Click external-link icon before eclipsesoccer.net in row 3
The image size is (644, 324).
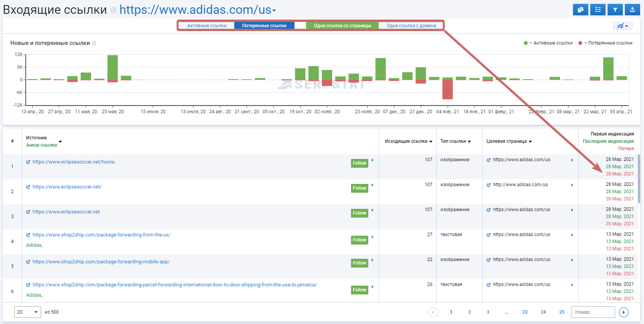click(28, 212)
